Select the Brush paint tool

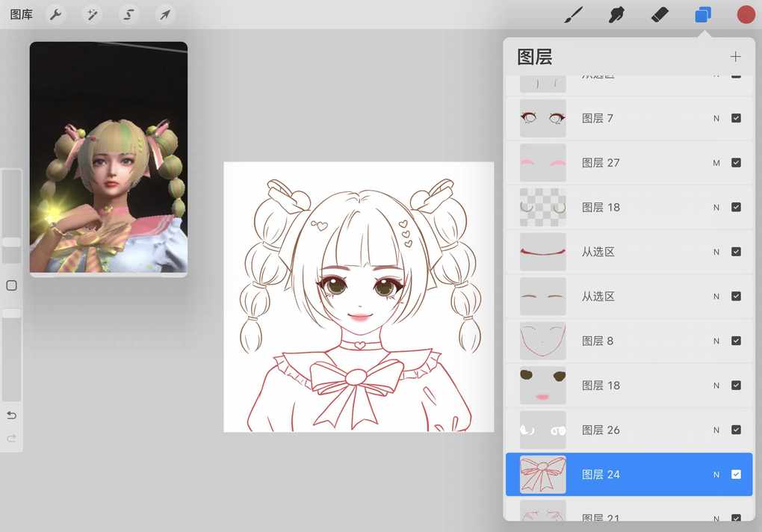click(574, 15)
